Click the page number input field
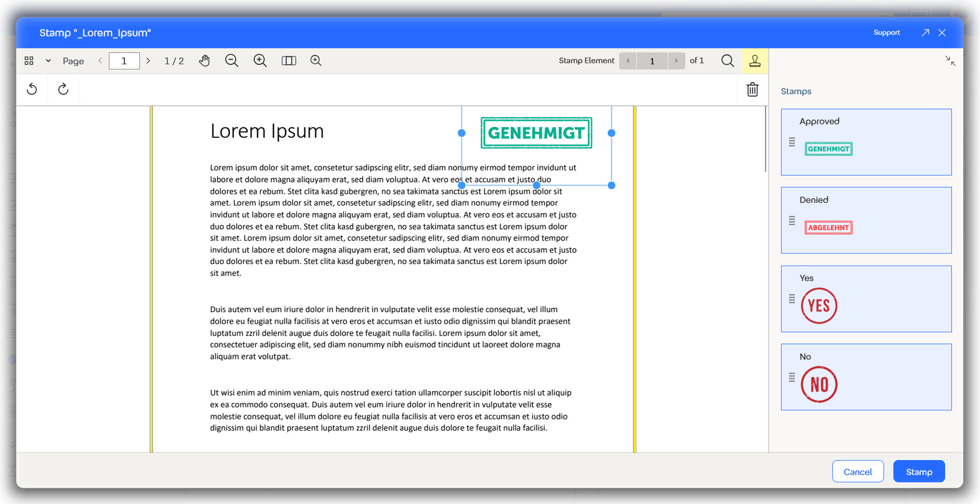The image size is (980, 504). click(124, 60)
